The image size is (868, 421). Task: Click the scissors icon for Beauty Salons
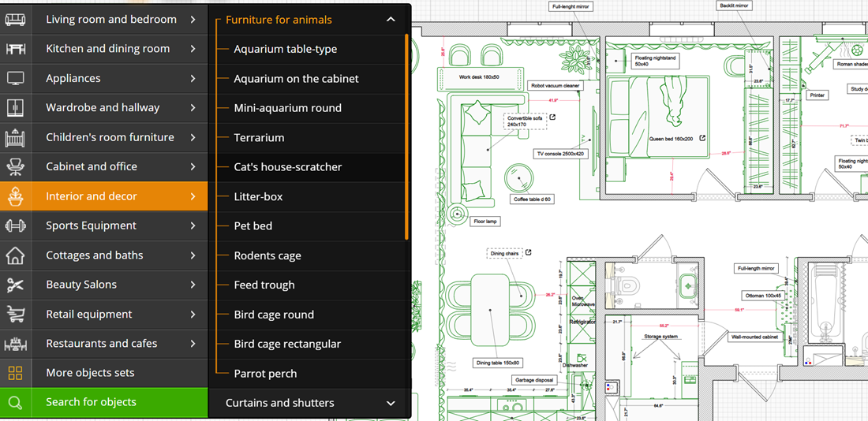(x=16, y=285)
